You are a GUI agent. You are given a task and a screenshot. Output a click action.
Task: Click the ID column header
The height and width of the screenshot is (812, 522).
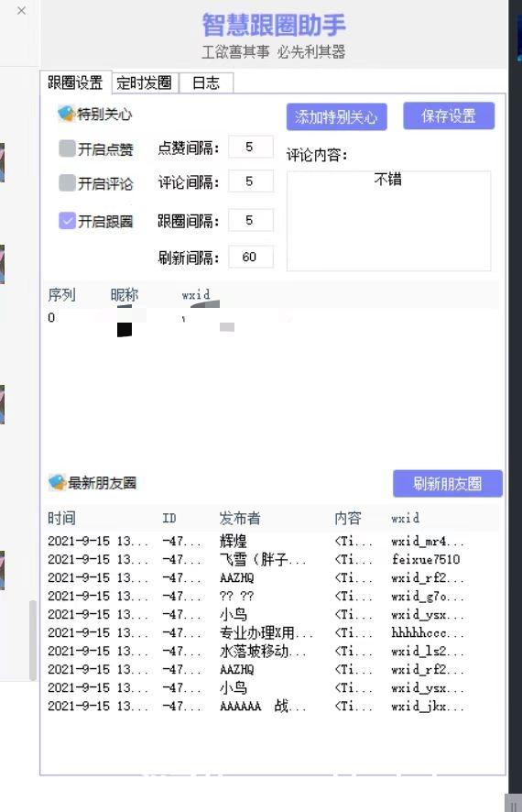click(x=169, y=519)
